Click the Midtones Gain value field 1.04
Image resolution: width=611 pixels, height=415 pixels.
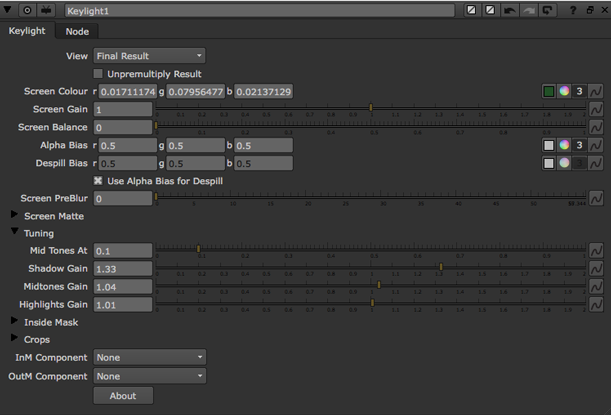[x=123, y=287]
